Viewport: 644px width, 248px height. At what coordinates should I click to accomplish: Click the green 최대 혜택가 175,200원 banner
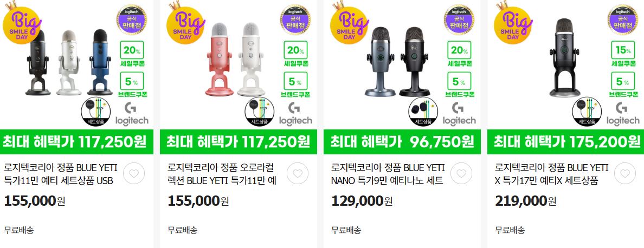coord(565,142)
